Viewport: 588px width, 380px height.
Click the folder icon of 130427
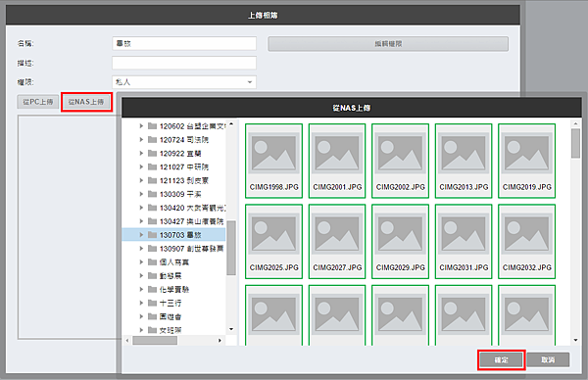(x=152, y=221)
